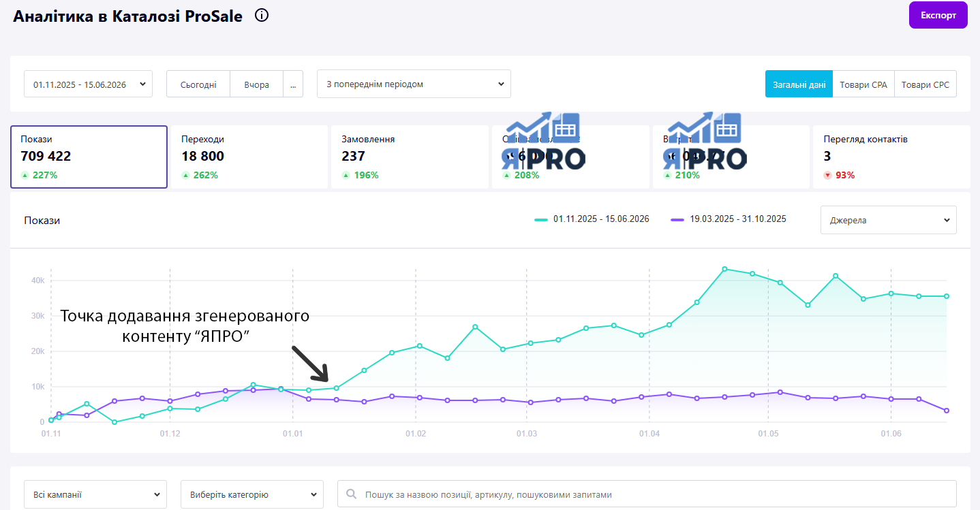Click the Аналітика в Каталозі ProSale heading
This screenshot has width=980, height=510.
coord(127,16)
